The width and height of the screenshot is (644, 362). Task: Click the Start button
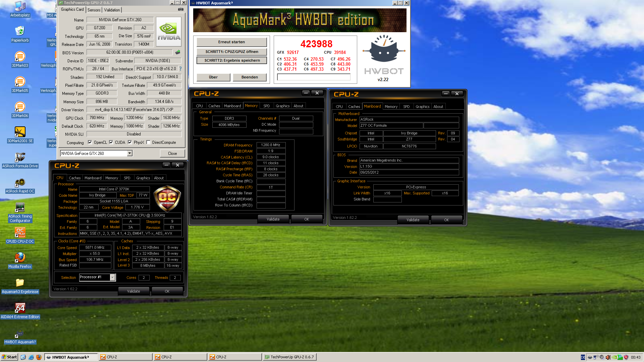click(x=9, y=357)
